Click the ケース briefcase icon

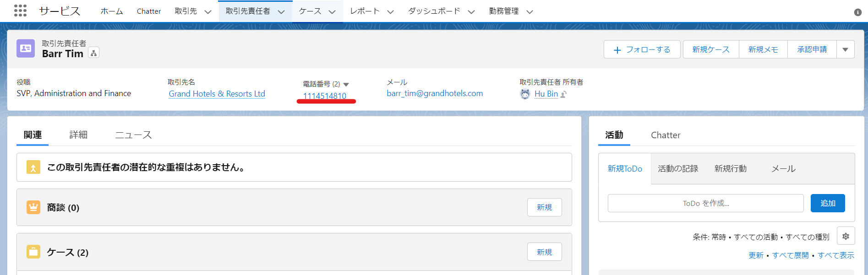(x=33, y=252)
